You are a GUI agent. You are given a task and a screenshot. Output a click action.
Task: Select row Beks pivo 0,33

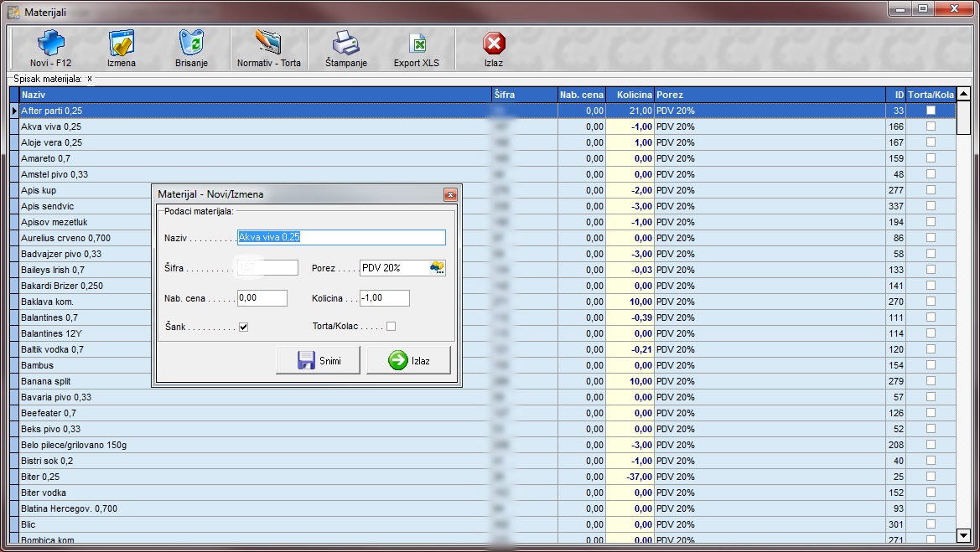(483, 429)
